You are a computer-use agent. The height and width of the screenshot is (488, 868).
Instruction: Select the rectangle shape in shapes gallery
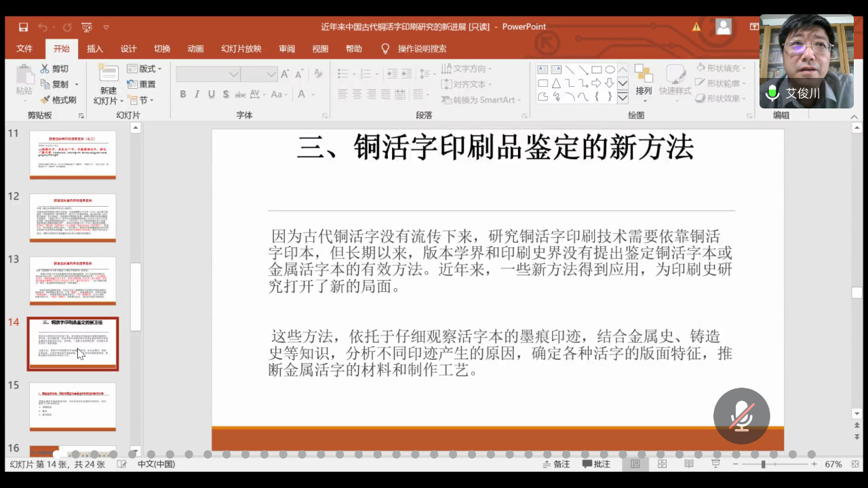(596, 69)
